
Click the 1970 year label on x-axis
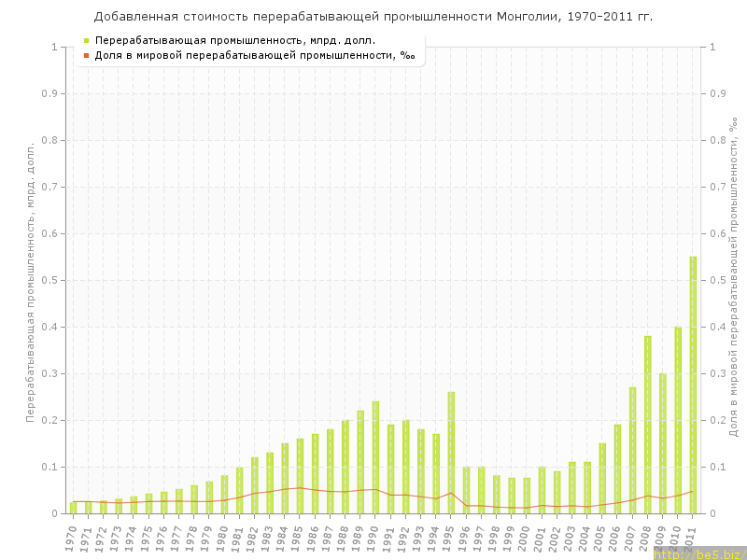[71, 539]
